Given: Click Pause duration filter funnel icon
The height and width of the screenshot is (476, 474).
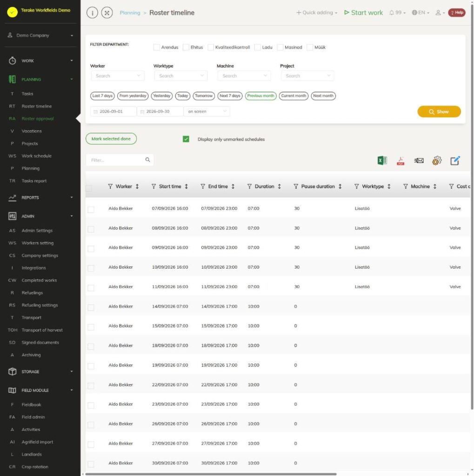Looking at the screenshot, I should coord(296,186).
